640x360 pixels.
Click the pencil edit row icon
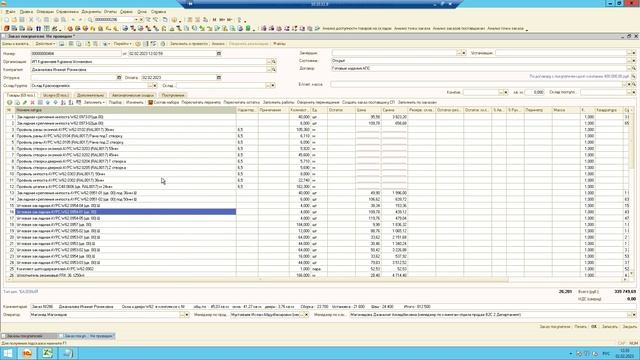25,102
